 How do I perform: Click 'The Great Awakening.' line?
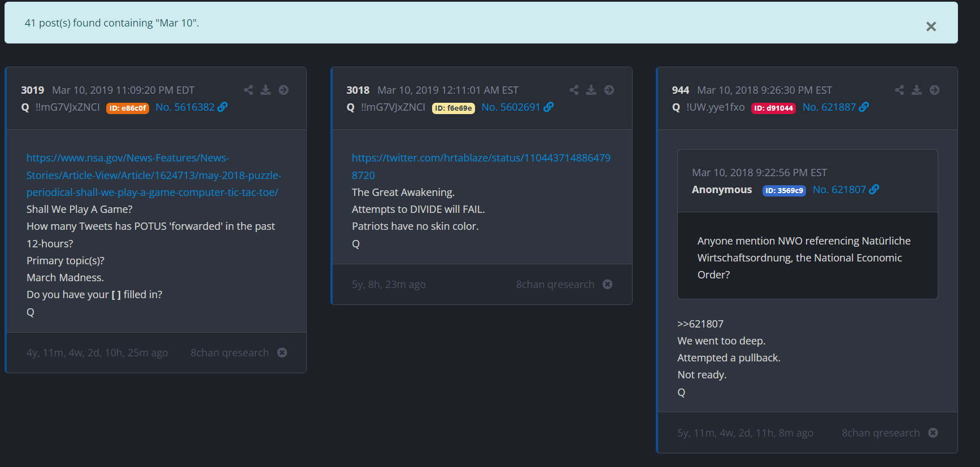click(x=403, y=192)
